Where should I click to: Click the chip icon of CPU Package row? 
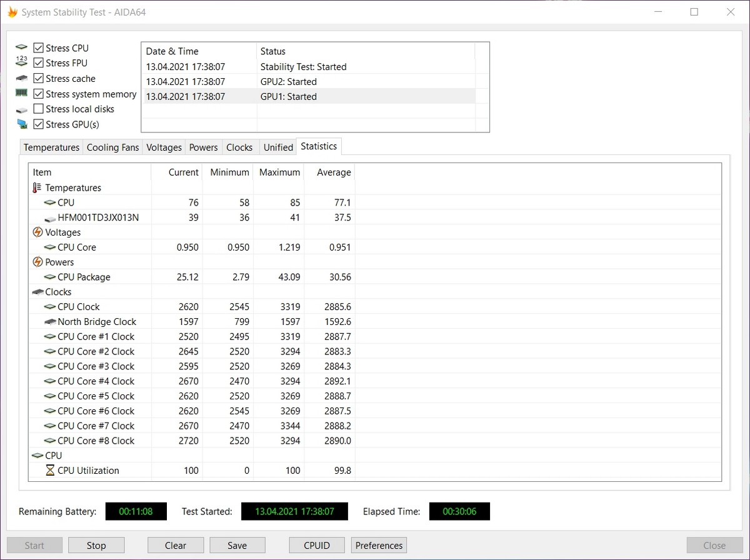(x=50, y=277)
